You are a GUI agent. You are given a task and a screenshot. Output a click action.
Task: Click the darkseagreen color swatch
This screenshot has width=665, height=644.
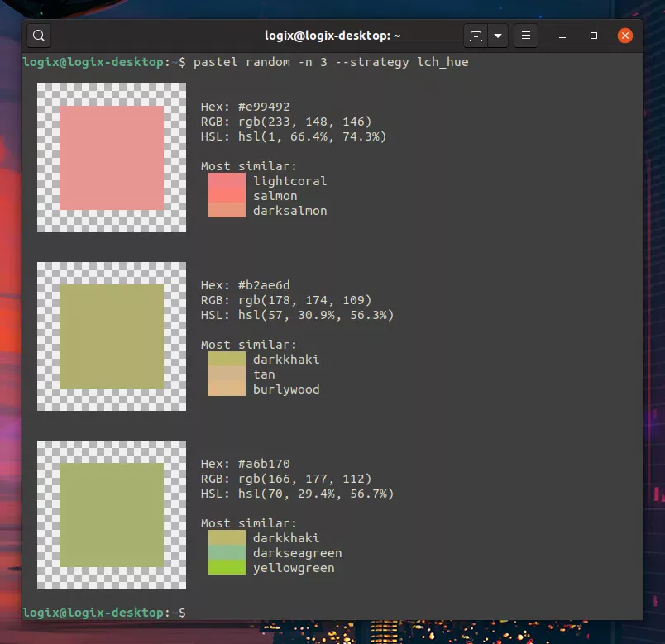click(x=227, y=553)
